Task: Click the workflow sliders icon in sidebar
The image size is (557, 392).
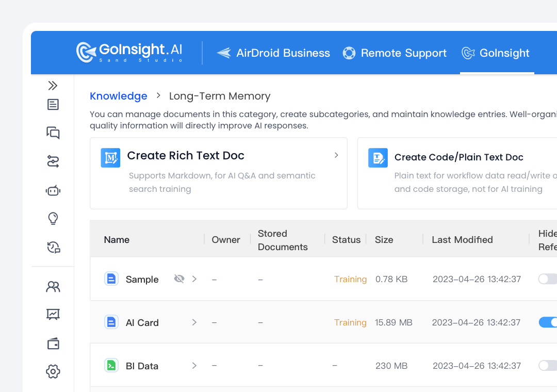Action: click(x=53, y=162)
